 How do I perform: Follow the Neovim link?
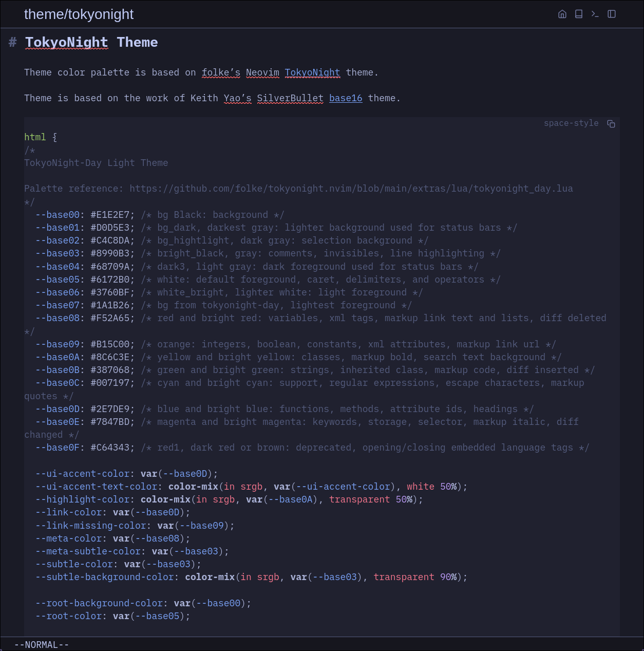click(x=262, y=72)
